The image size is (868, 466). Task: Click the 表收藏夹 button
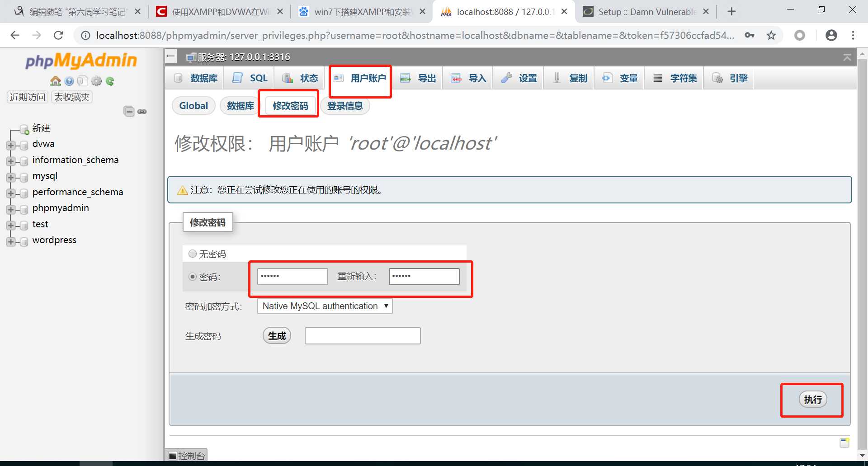(72, 97)
